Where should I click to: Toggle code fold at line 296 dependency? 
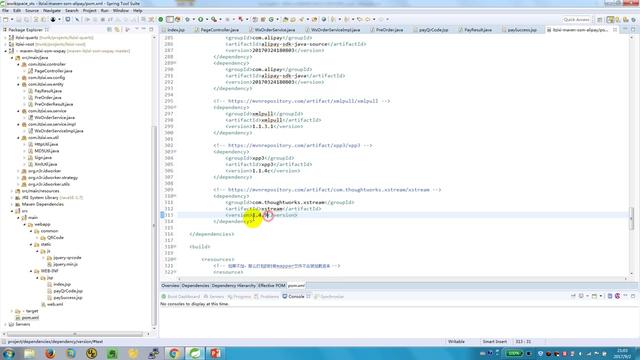(176, 107)
